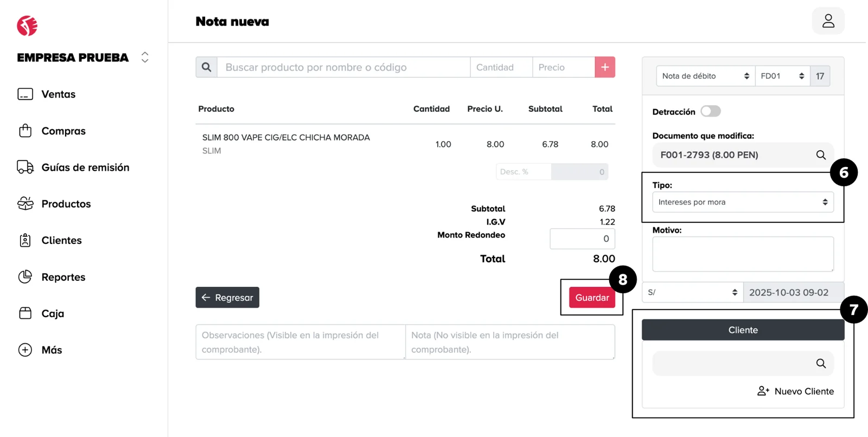Image resolution: width=868 pixels, height=437 pixels.
Task: Click the user profile icon
Action: tap(828, 21)
